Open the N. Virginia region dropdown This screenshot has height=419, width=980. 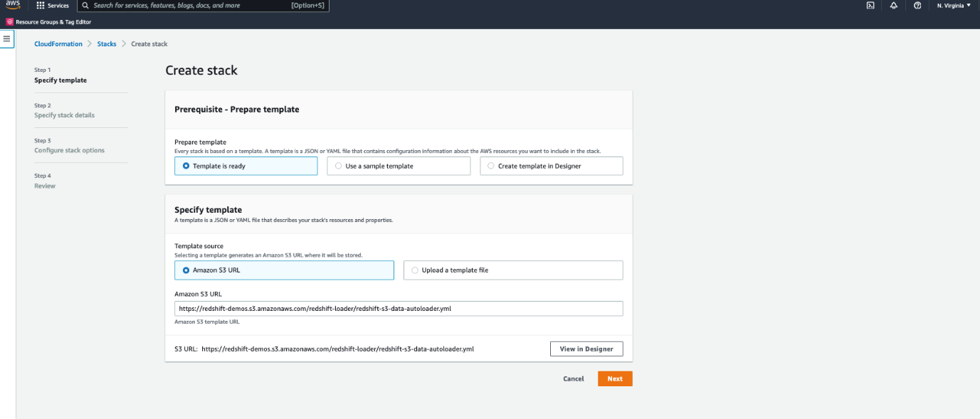pos(954,5)
